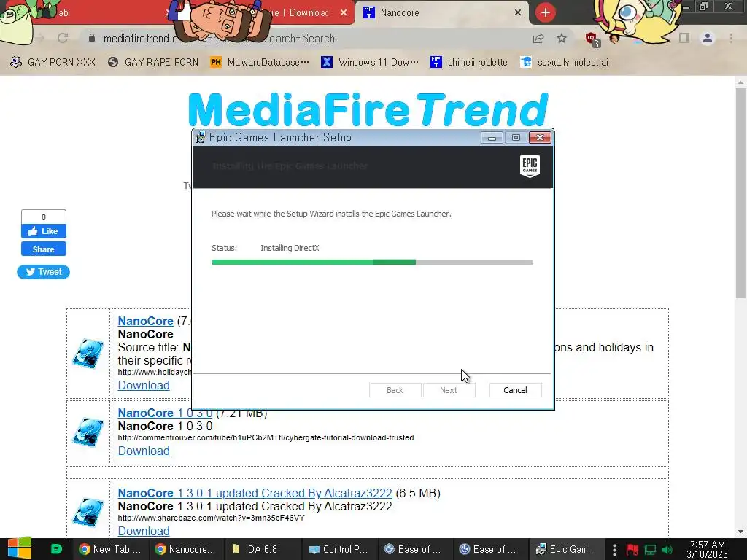The height and width of the screenshot is (560, 747).
Task: Click the sharebaze.com URL text
Action: click(211, 518)
